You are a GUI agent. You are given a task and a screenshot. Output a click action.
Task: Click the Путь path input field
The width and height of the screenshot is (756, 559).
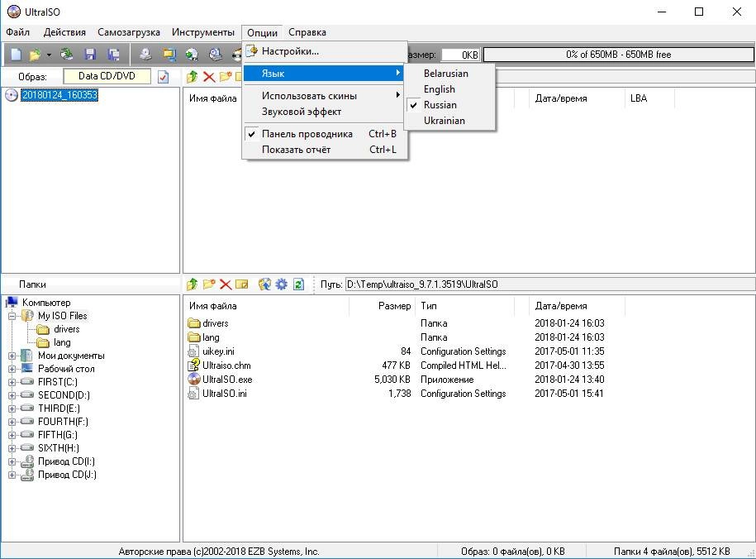click(x=550, y=284)
